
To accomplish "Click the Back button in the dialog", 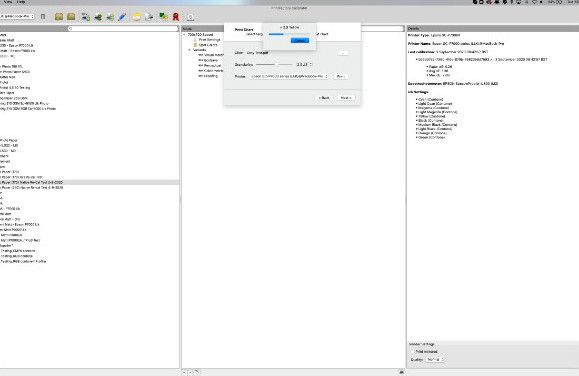I will (324, 98).
